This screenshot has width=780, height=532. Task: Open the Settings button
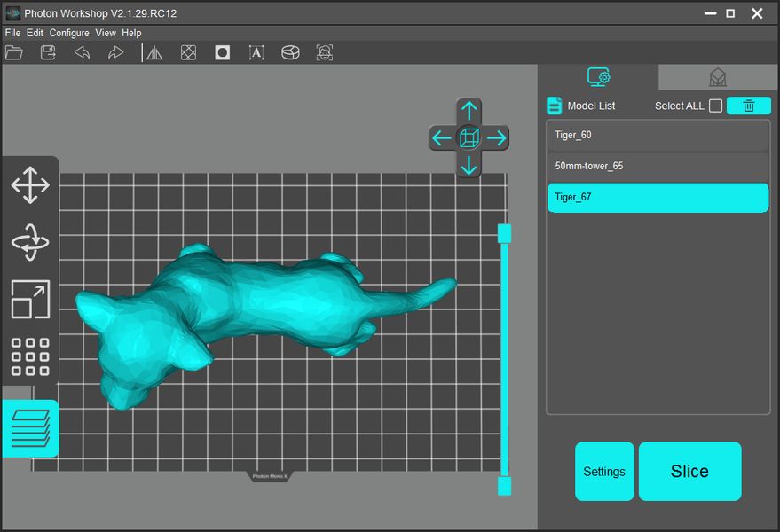point(604,472)
